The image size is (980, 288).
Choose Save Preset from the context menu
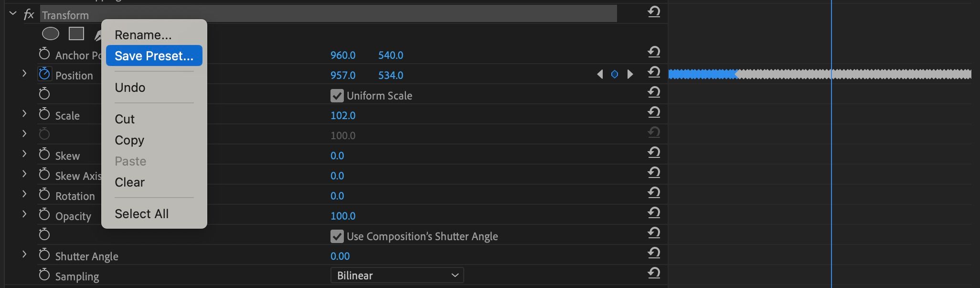point(154,56)
